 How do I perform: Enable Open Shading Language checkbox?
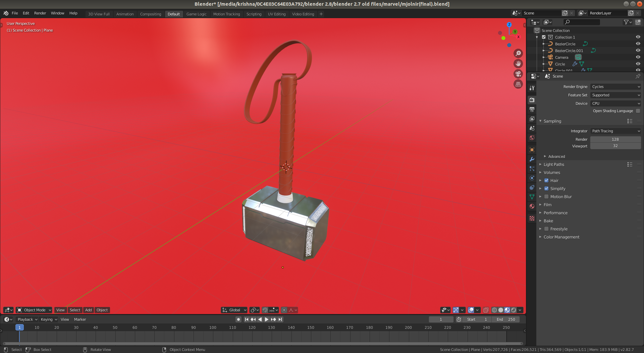[638, 111]
